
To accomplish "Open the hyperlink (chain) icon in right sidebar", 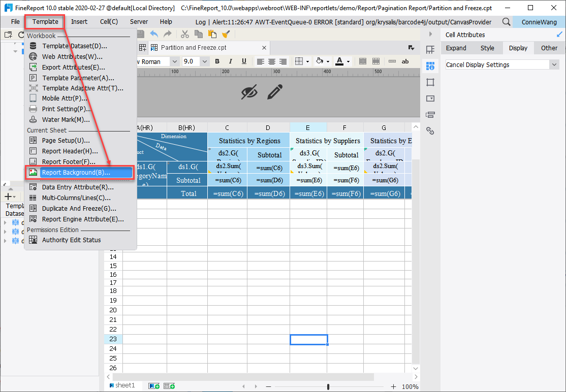I will pos(430,131).
